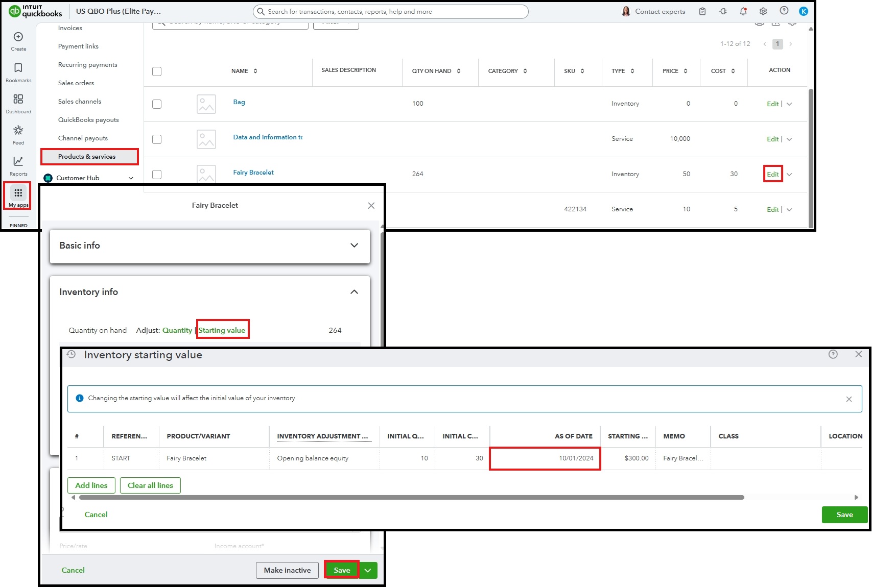This screenshot has width=872, height=588.
Task: Open Sales orders in the side menu
Action: tap(76, 83)
